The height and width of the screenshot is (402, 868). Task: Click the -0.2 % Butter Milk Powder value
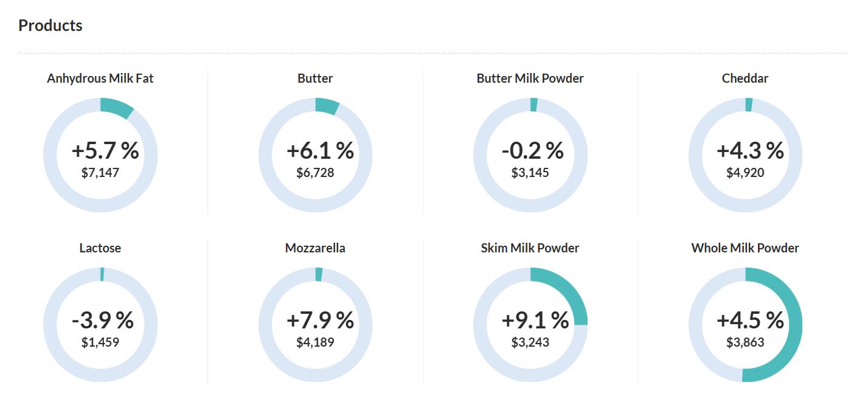click(x=532, y=150)
